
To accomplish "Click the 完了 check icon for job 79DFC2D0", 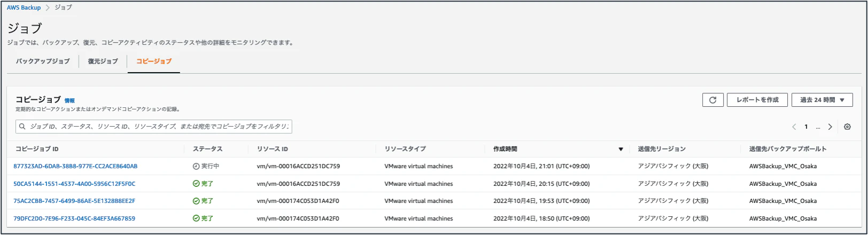I will tap(196, 218).
